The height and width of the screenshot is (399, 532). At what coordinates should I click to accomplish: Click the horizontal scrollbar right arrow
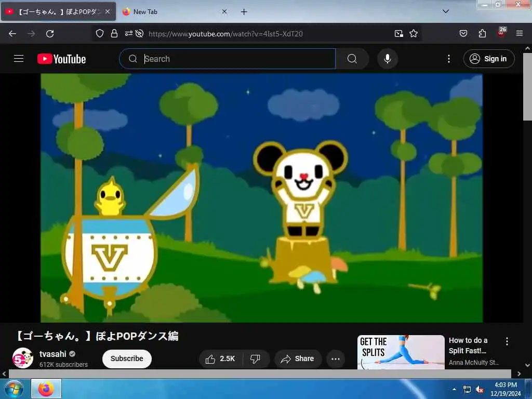point(519,374)
